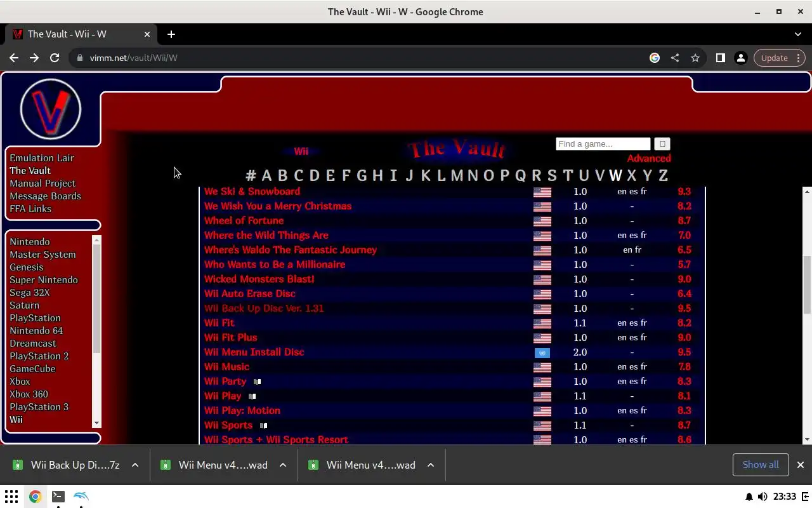Screen dimensions: 812x508
Task: Expand options for the second Wii Menu v4 wad download
Action: pyautogui.click(x=431, y=465)
